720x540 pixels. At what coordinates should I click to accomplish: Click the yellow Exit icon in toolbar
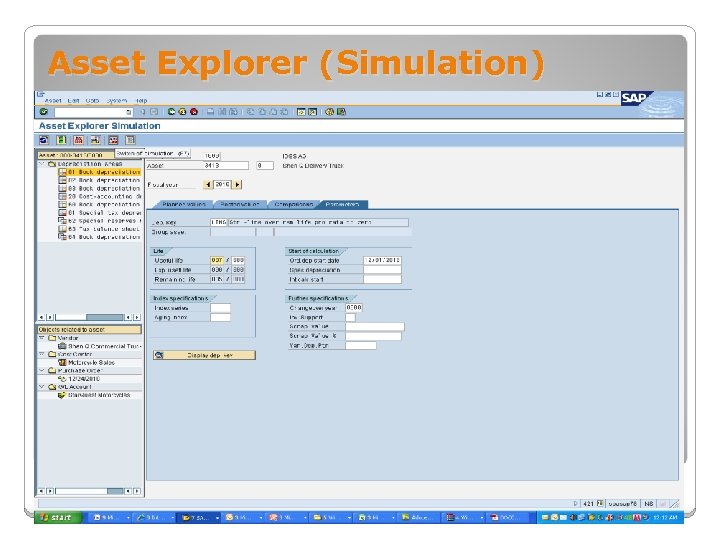182,112
